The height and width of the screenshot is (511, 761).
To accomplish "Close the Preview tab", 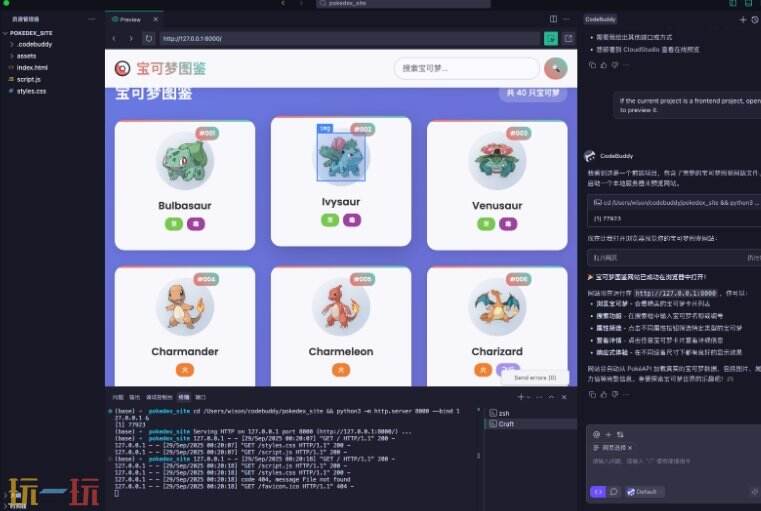I will (156, 19).
